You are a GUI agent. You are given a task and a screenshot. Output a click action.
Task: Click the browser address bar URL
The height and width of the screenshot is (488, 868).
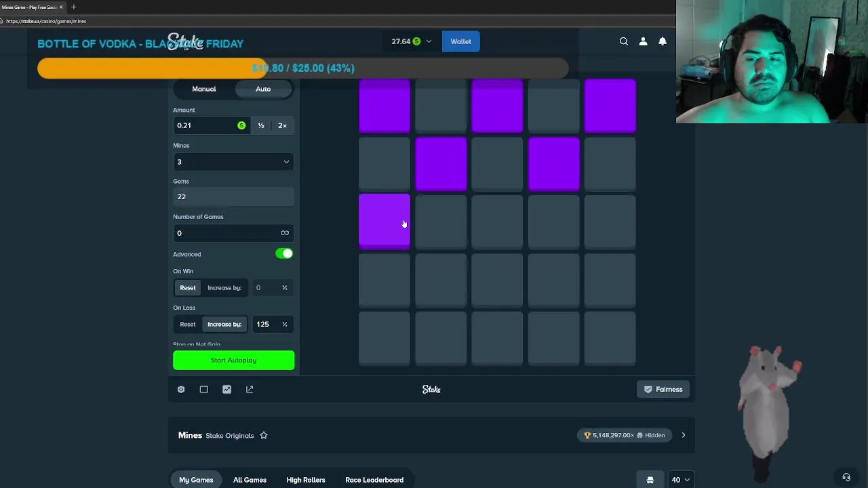(x=46, y=21)
